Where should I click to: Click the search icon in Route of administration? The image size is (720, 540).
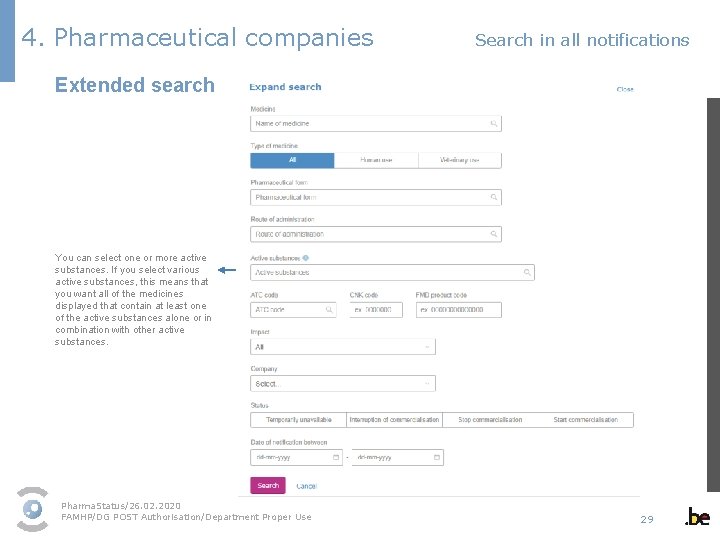[494, 234]
